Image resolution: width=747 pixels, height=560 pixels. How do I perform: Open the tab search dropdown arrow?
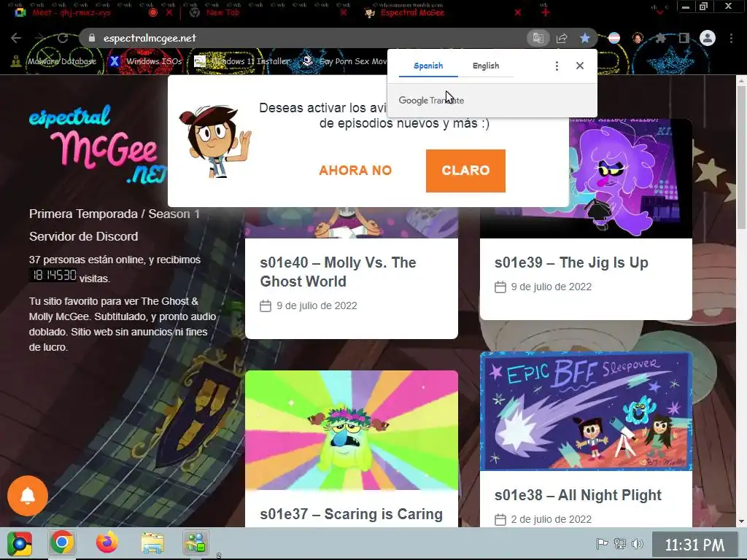[x=659, y=12]
